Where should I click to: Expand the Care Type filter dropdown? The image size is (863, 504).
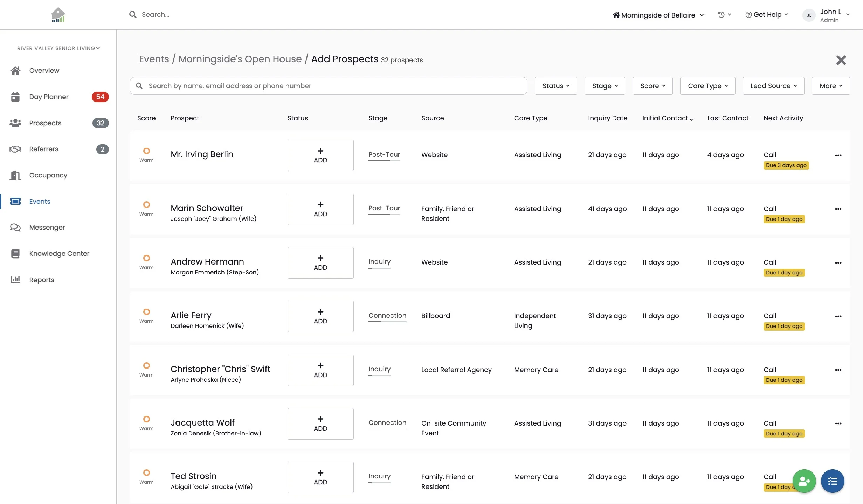tap(707, 86)
